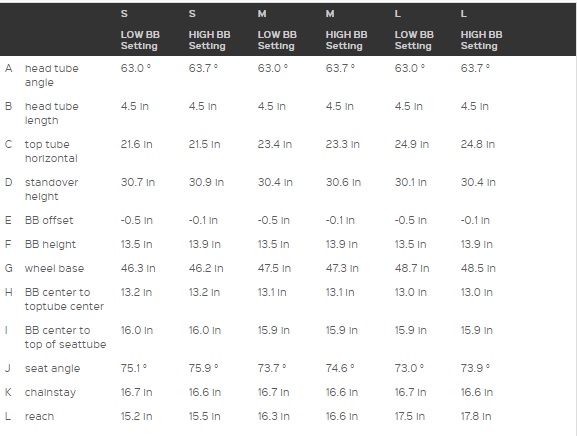Select the M HIGH BB Setting header
The image size is (577, 436).
pos(346,30)
